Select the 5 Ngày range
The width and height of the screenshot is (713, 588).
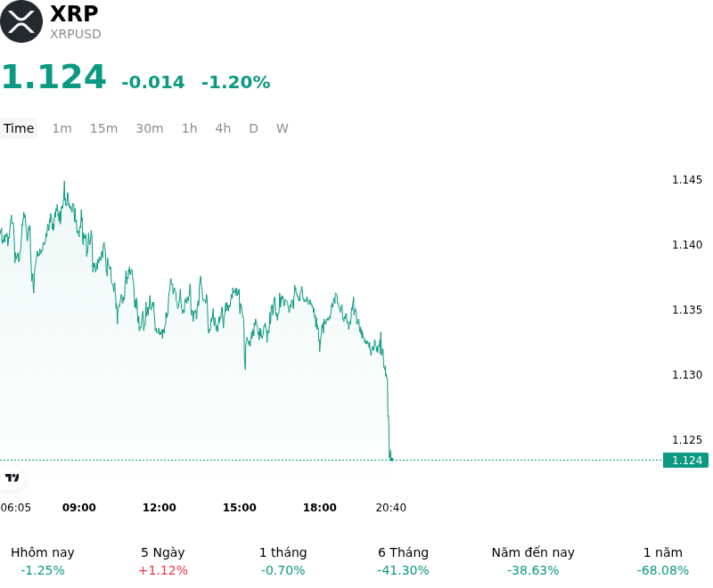[163, 560]
